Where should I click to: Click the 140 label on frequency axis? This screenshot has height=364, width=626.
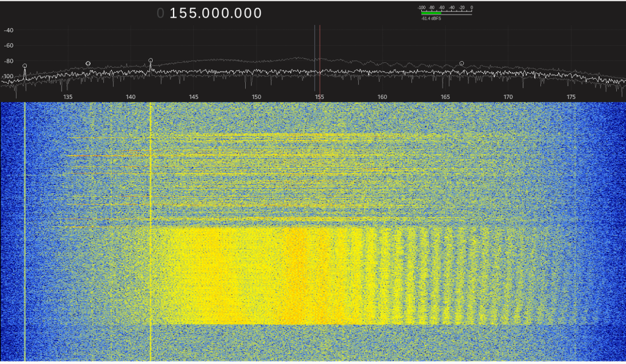pyautogui.click(x=131, y=97)
